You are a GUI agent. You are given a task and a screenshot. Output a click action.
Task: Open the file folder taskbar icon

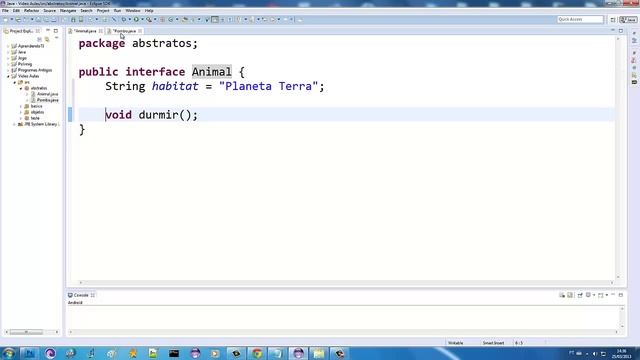pyautogui.click(x=319, y=353)
